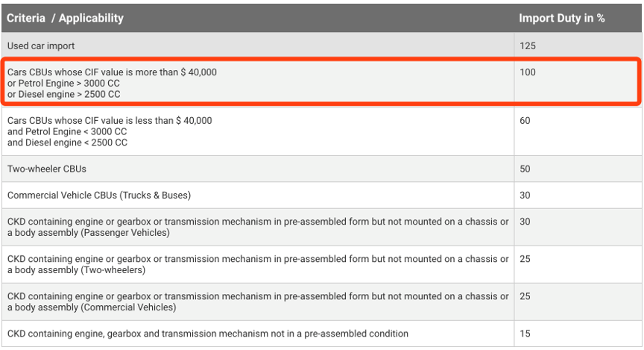This screenshot has width=644, height=350.
Task: Click duty value for CKD Two-wheelers
Action: pyautogui.click(x=525, y=259)
